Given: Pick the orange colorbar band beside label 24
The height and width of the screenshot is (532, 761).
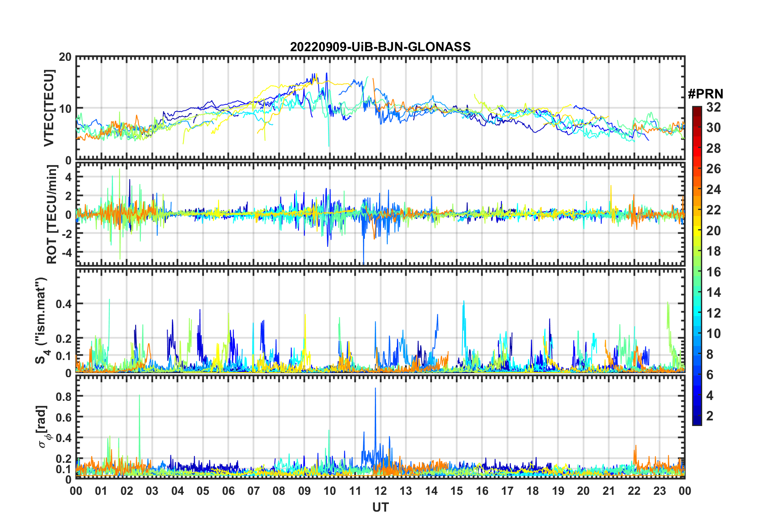Looking at the screenshot, I should (697, 189).
